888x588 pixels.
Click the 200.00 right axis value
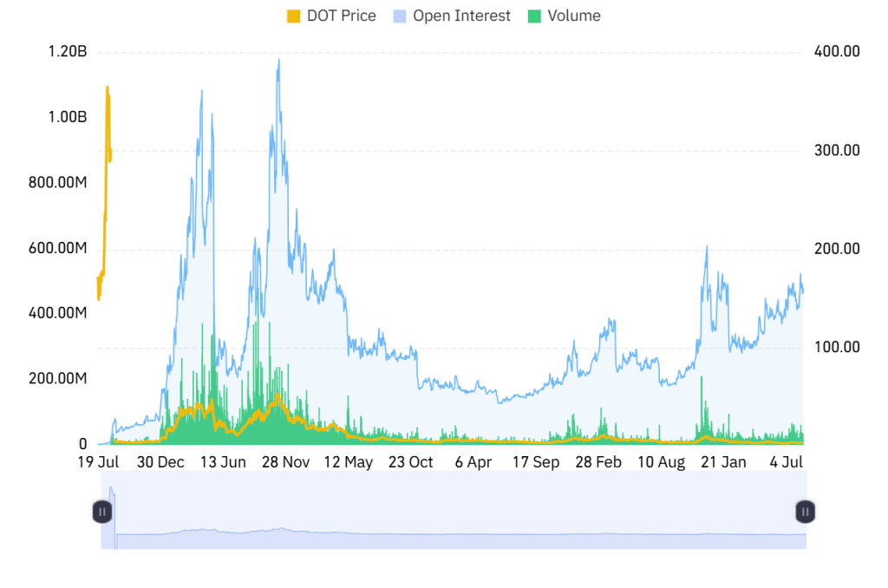click(x=837, y=249)
